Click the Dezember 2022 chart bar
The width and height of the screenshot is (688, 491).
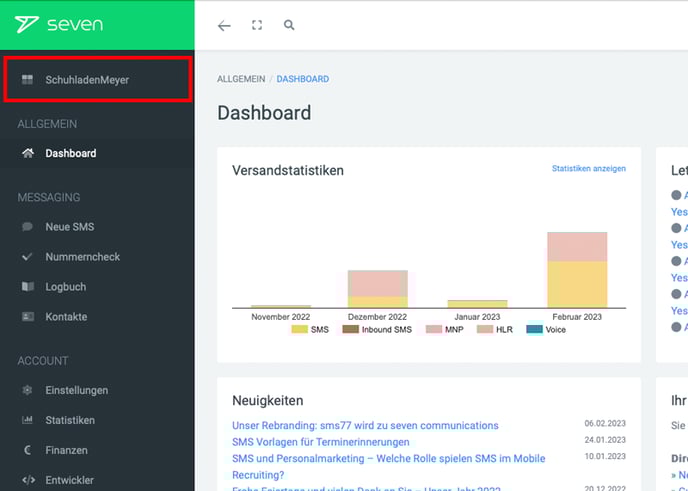(377, 289)
